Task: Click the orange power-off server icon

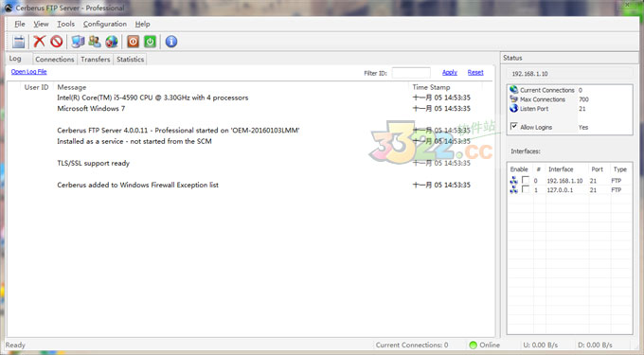Action: (133, 42)
